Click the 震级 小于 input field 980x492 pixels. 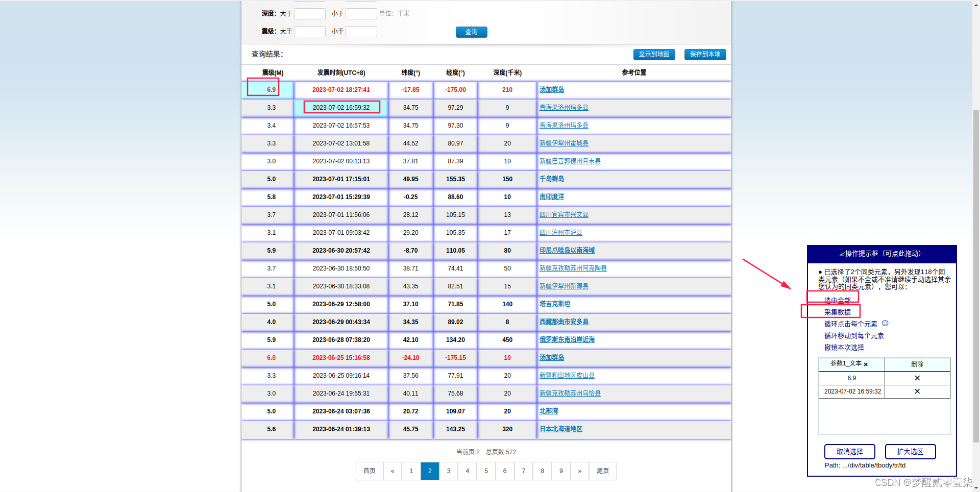point(361,32)
